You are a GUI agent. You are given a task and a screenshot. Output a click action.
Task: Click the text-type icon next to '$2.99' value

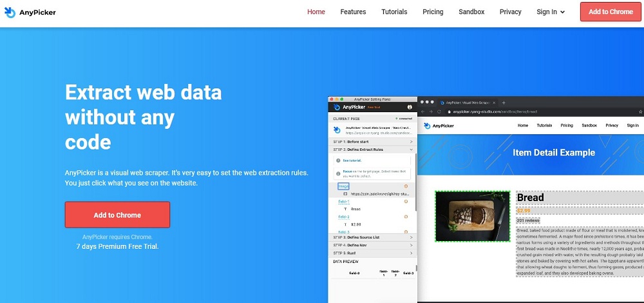pyautogui.click(x=345, y=224)
